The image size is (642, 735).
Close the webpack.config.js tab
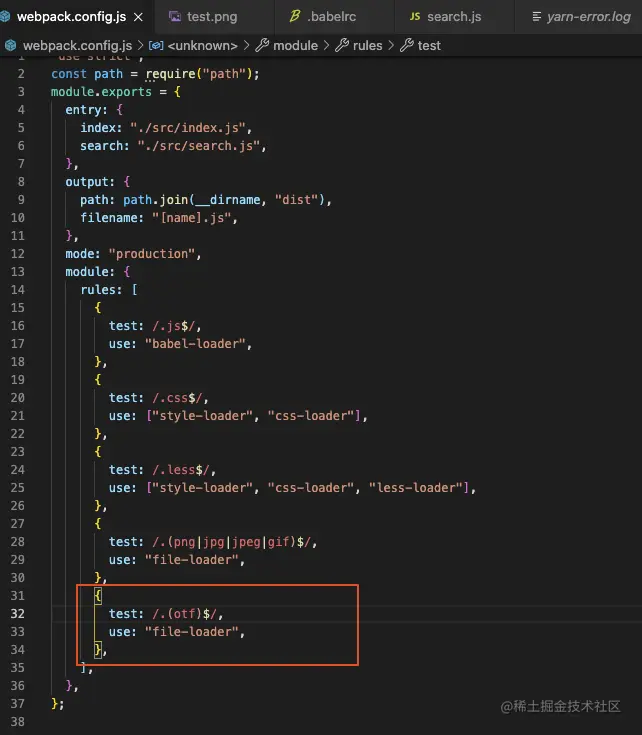pos(138,17)
